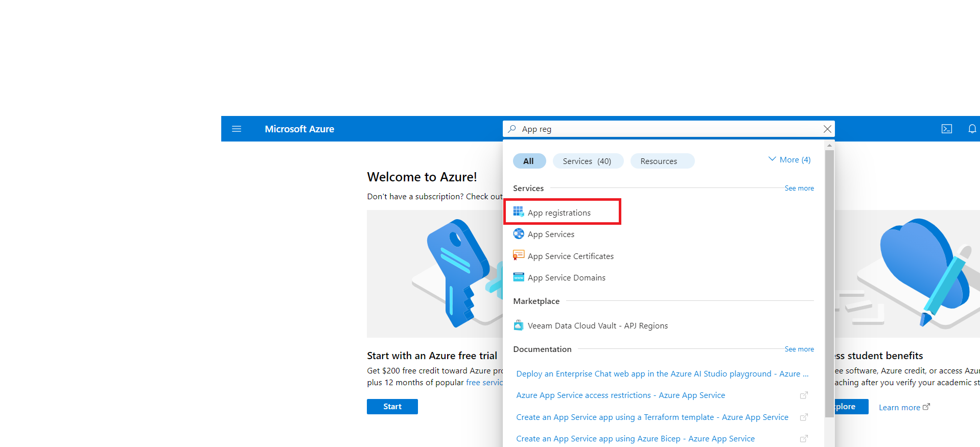This screenshot has height=447, width=980.
Task: Open the Terraform template App Service doc
Action: click(x=652, y=417)
